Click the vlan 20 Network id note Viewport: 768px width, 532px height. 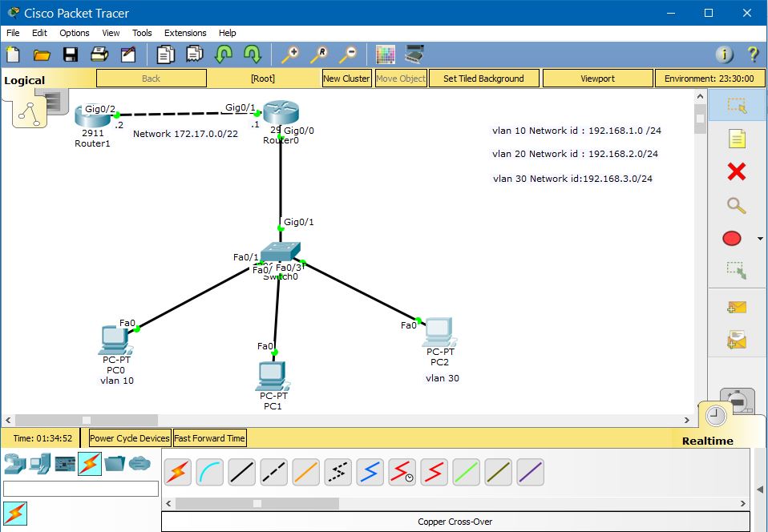575,154
